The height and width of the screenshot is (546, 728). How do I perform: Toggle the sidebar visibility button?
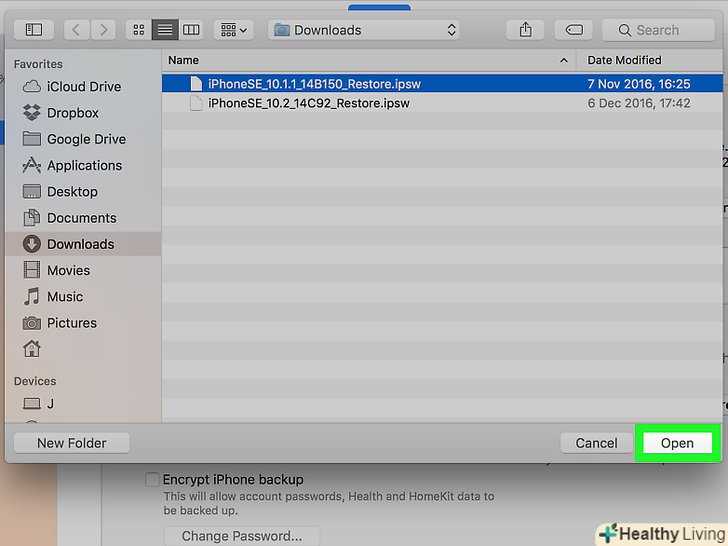[34, 30]
